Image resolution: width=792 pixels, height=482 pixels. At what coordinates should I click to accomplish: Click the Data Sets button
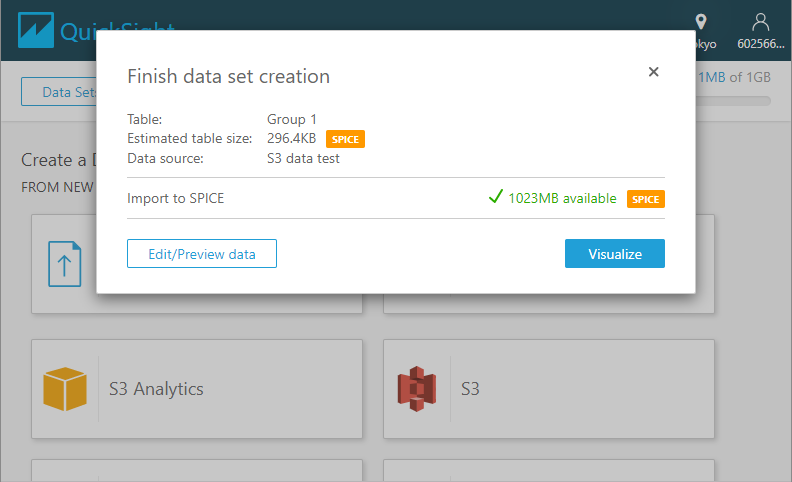(x=60, y=92)
